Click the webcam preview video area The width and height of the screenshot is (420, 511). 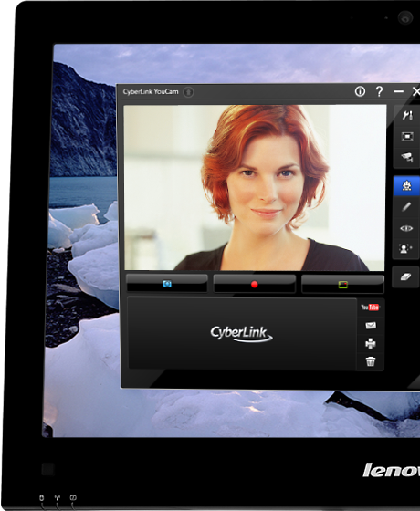coord(255,188)
